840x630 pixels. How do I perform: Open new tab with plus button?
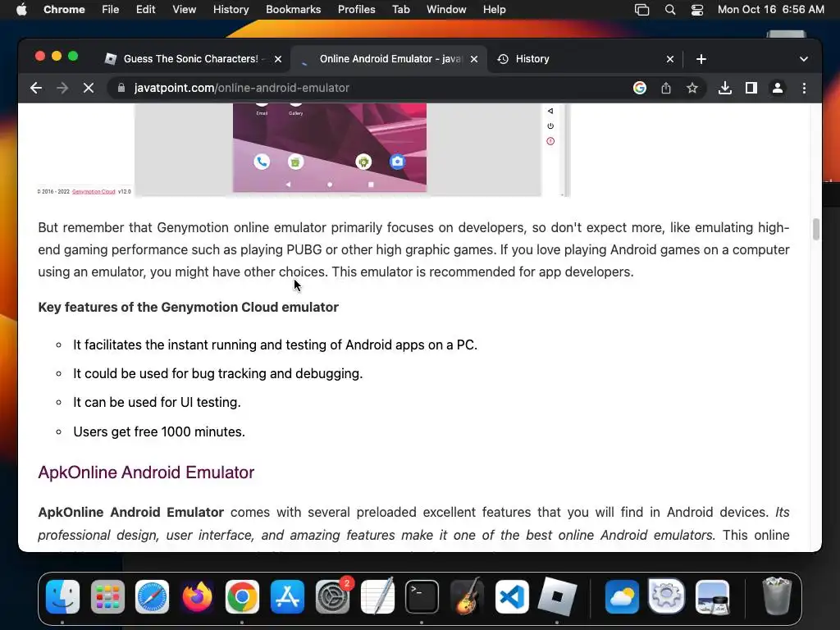pos(701,59)
